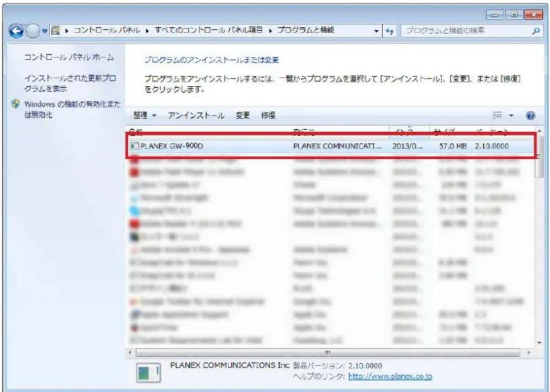Change view with the view icon
The image size is (550, 392).
pos(497,116)
